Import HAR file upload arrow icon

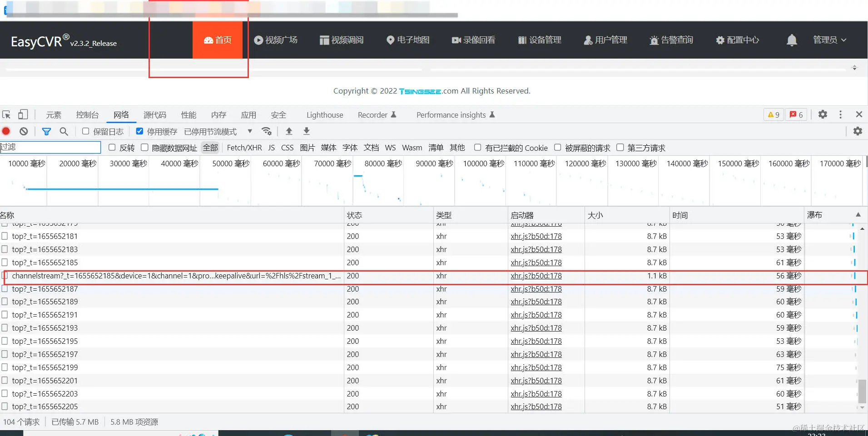click(x=289, y=131)
